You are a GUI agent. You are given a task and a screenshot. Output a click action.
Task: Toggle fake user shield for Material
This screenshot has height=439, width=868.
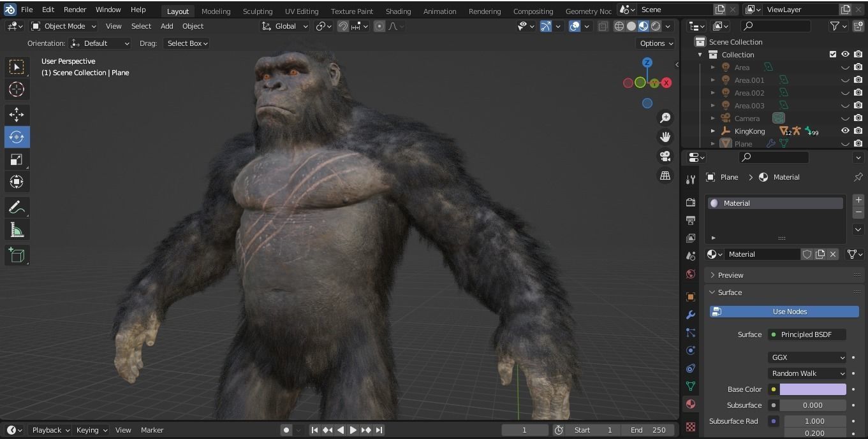tap(807, 254)
